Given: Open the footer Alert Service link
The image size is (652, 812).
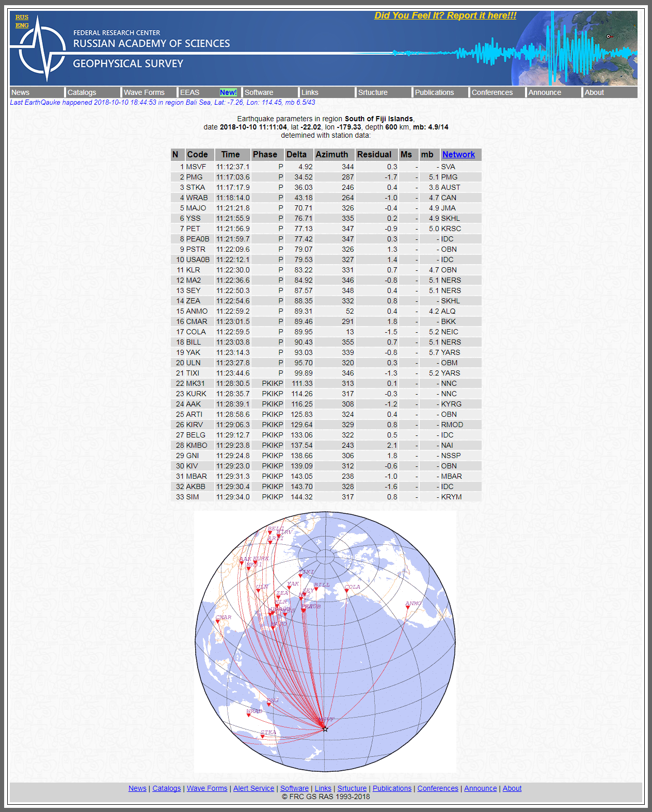Looking at the screenshot, I should 253,788.
